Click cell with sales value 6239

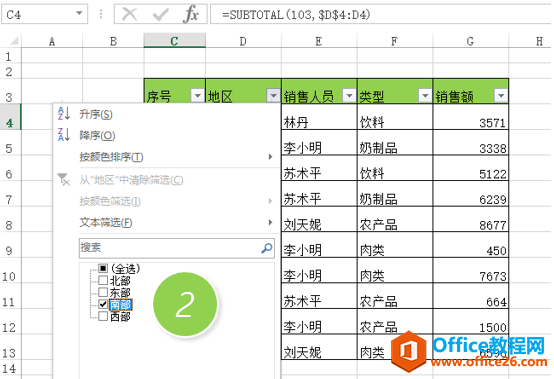(x=471, y=194)
